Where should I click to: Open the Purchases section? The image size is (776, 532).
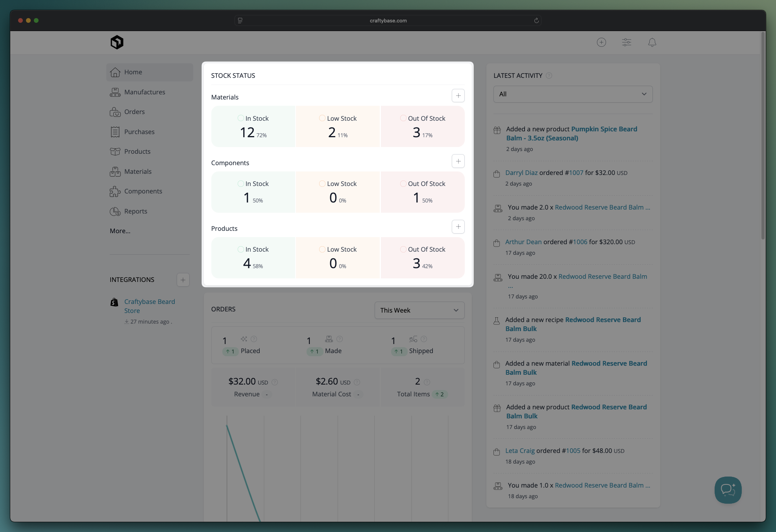(x=139, y=132)
